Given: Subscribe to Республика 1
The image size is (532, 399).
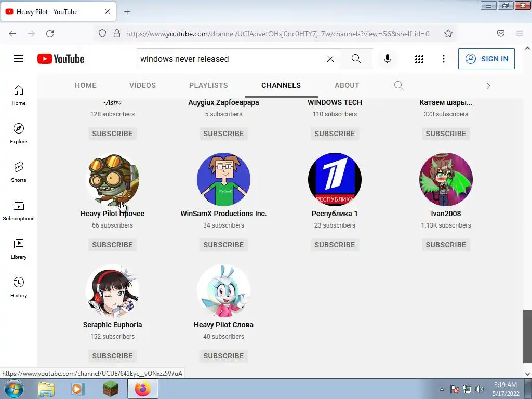Looking at the screenshot, I should [x=335, y=245].
